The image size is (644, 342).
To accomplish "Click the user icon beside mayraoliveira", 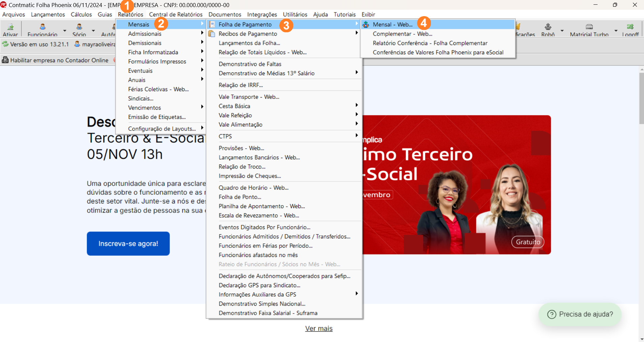I will (x=77, y=44).
